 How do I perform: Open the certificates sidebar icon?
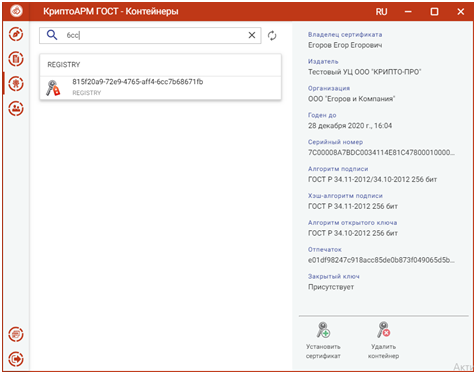16,84
